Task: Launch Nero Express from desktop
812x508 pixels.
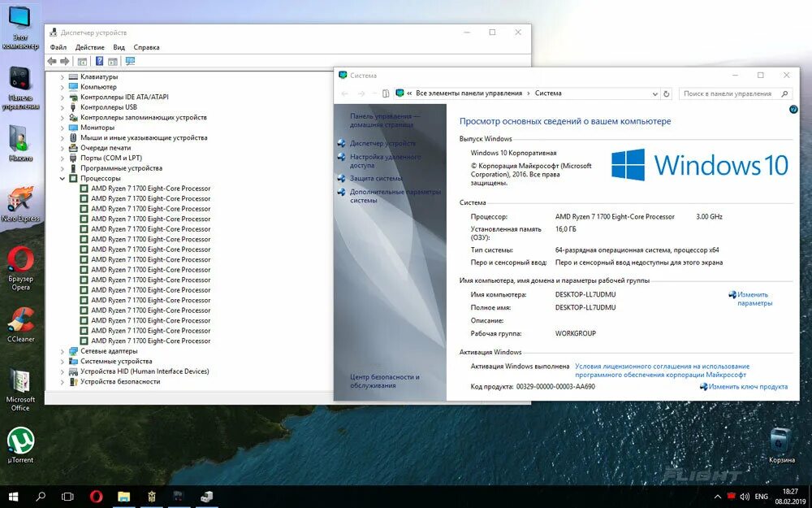Action: (20, 204)
